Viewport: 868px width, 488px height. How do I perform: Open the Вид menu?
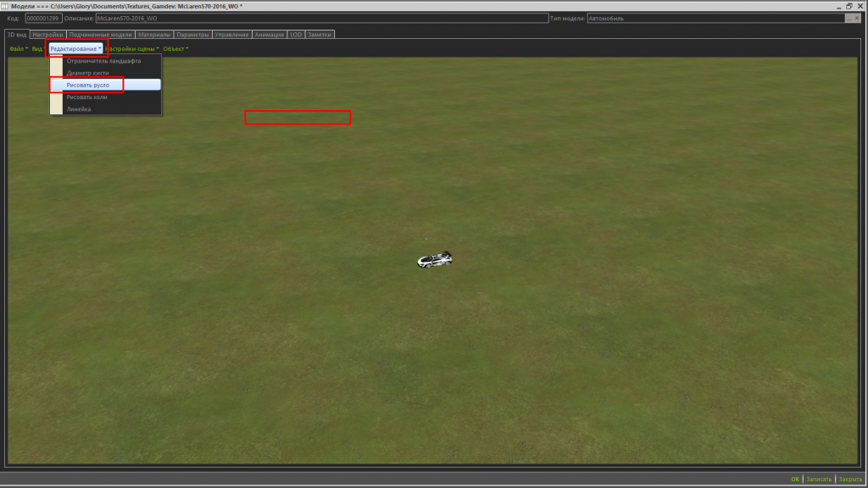[37, 48]
